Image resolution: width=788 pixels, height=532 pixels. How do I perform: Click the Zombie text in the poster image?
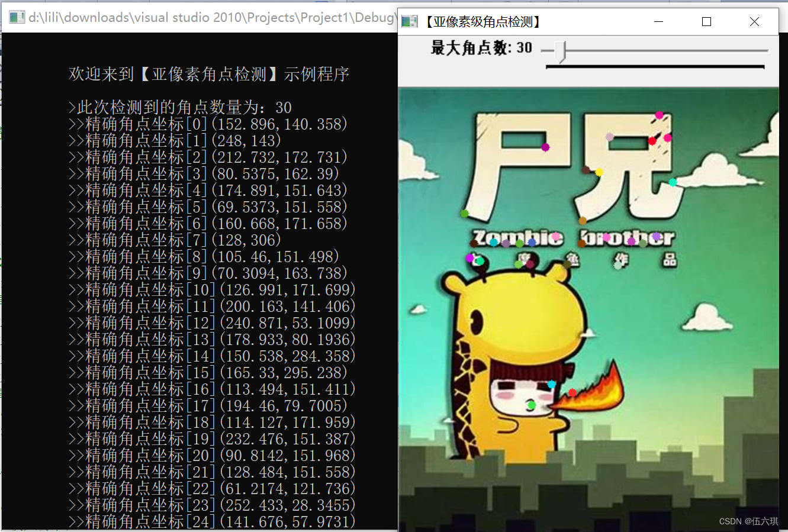coord(517,238)
